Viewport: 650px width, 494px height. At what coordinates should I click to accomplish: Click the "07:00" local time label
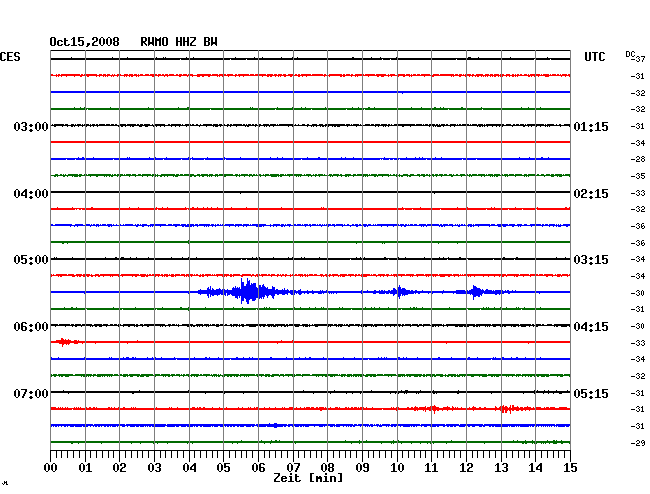[x=31, y=393]
